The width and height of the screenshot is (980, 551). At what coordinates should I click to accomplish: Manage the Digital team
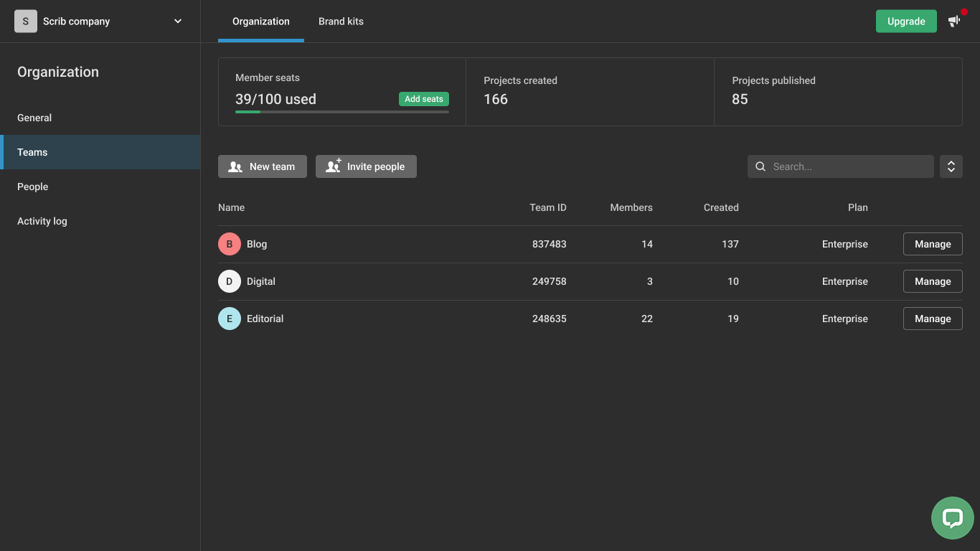(933, 281)
